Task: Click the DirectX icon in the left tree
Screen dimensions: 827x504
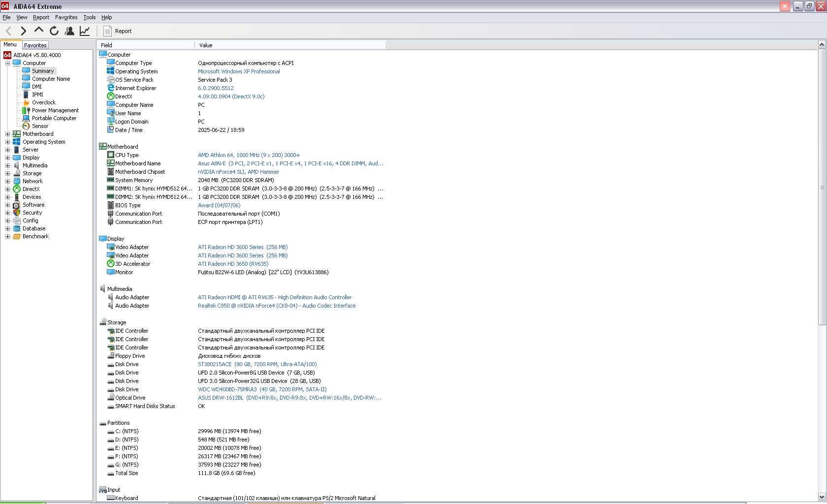Action: 17,189
